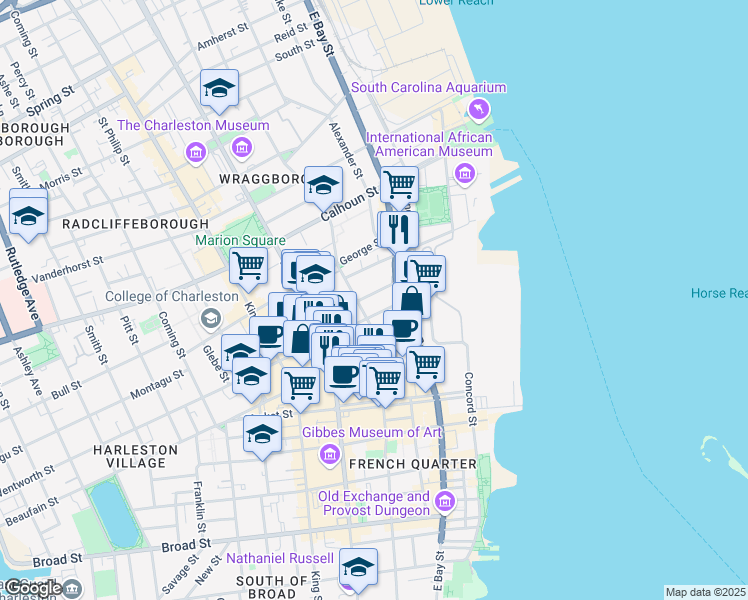Click the Harleston Village neighborhood label
The image size is (748, 600).
click(x=135, y=456)
